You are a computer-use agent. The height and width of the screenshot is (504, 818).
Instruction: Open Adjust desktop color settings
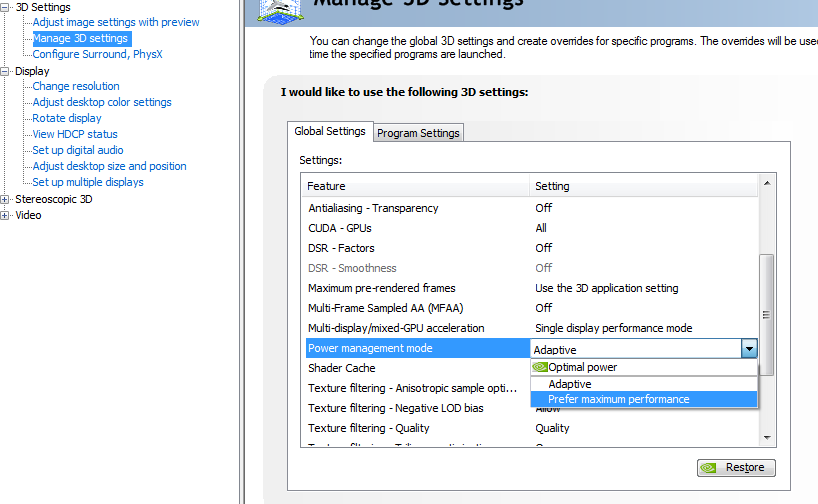click(102, 102)
